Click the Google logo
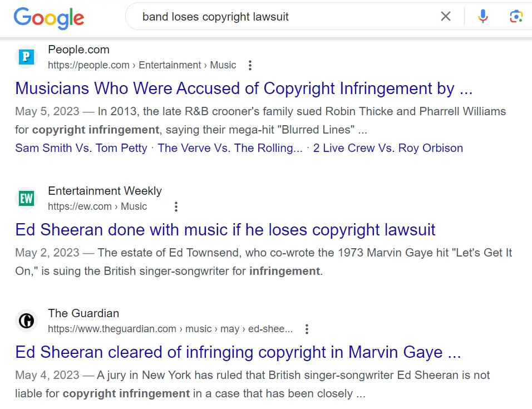Viewport: 532px width, 409px height. pos(49,17)
